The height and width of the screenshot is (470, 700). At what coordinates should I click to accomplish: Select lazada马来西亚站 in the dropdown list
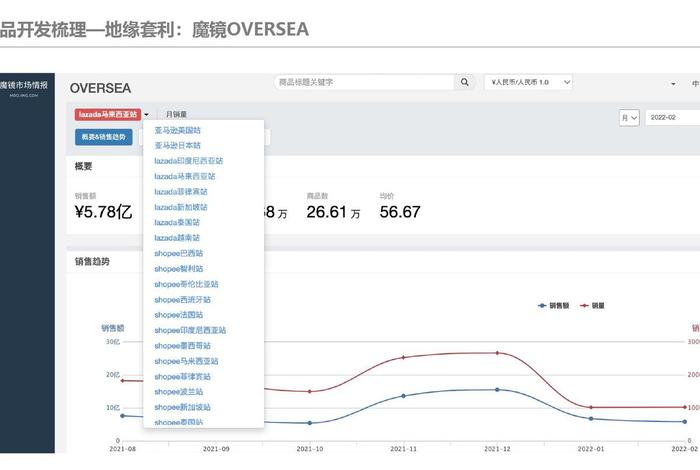coord(184,176)
